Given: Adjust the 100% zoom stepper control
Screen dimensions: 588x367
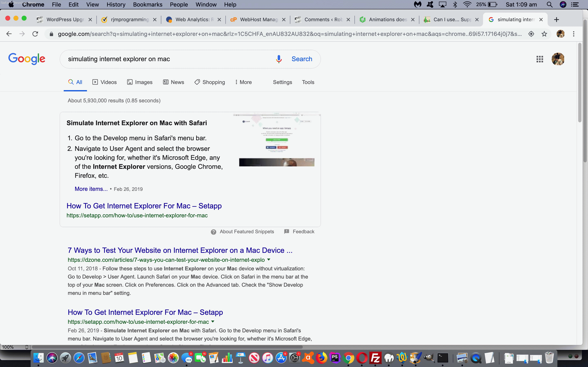Looking at the screenshot, I should (x=27, y=347).
